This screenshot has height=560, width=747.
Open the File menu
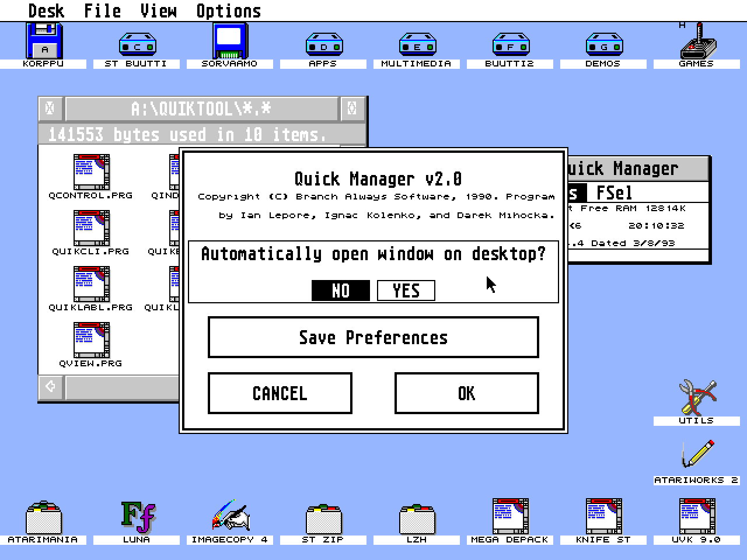click(102, 10)
